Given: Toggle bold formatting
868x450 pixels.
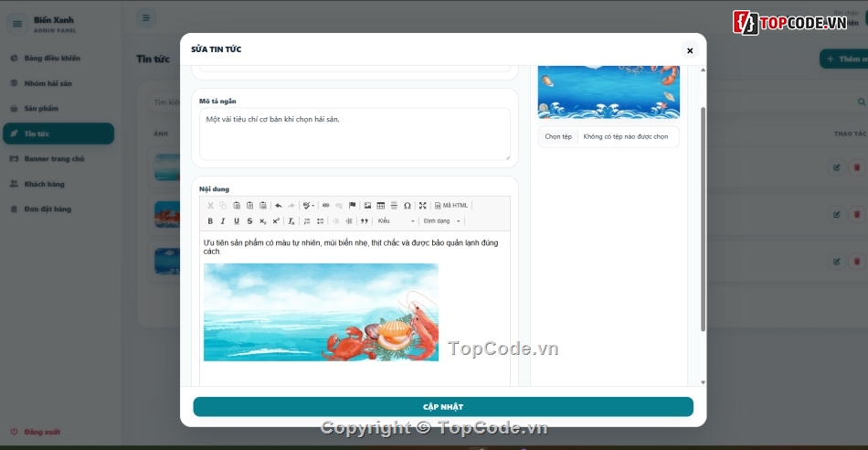Looking at the screenshot, I should pyautogui.click(x=210, y=221).
